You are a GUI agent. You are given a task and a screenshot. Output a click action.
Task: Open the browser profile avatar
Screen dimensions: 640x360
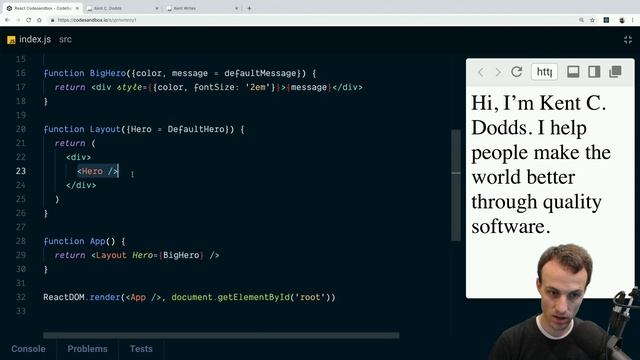(x=622, y=20)
